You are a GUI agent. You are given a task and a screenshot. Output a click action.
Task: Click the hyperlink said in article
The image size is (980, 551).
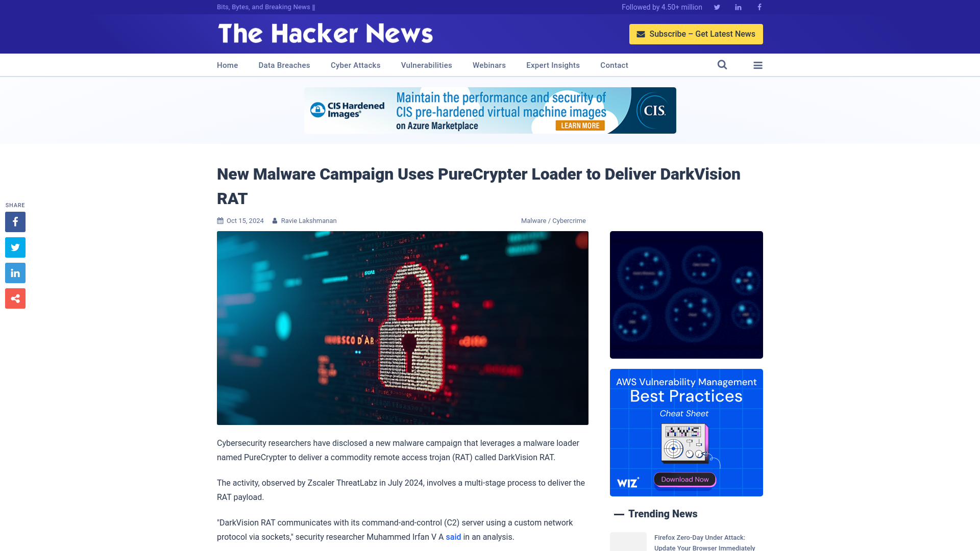pos(453,537)
